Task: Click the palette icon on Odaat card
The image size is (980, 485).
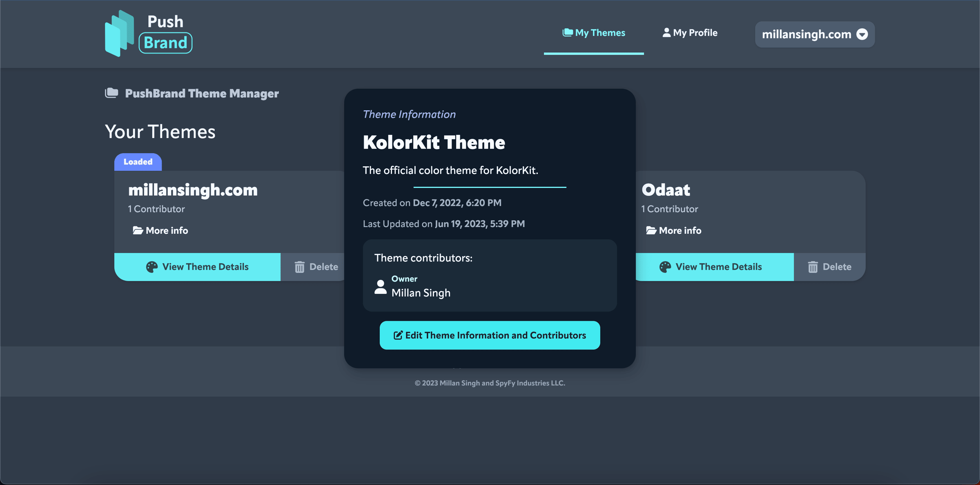Action: click(x=665, y=267)
